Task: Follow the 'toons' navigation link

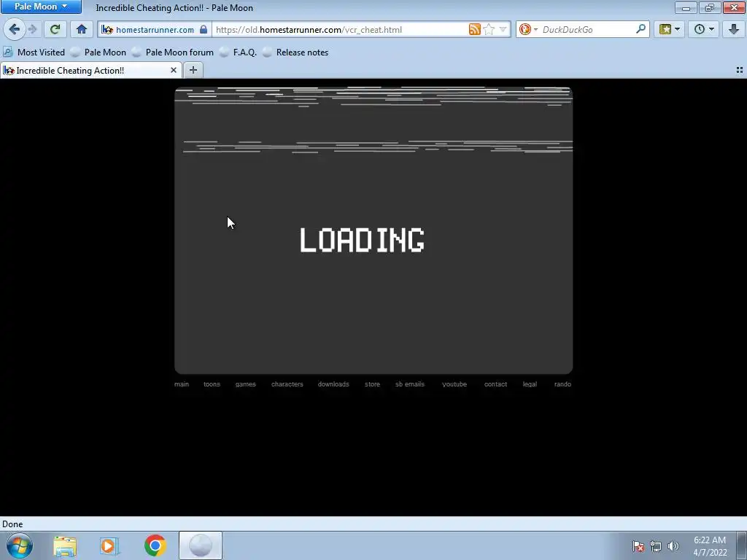Action: 212,384
